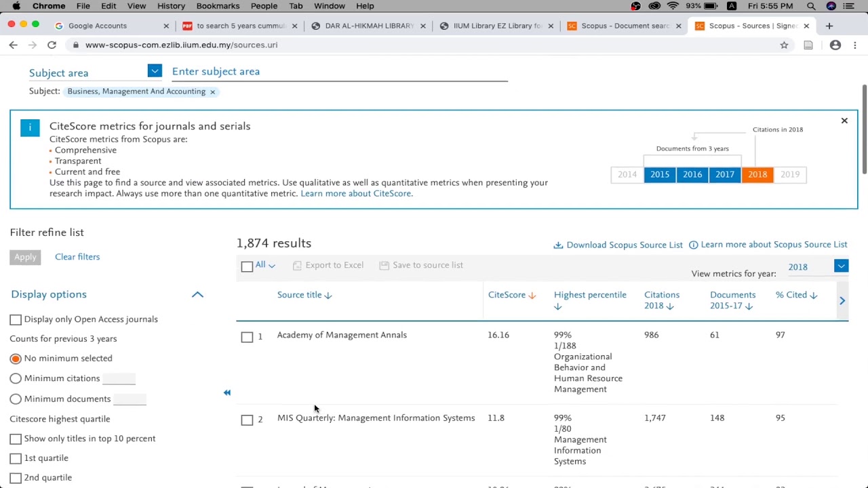Click the page vertical scrollbar

(x=864, y=129)
